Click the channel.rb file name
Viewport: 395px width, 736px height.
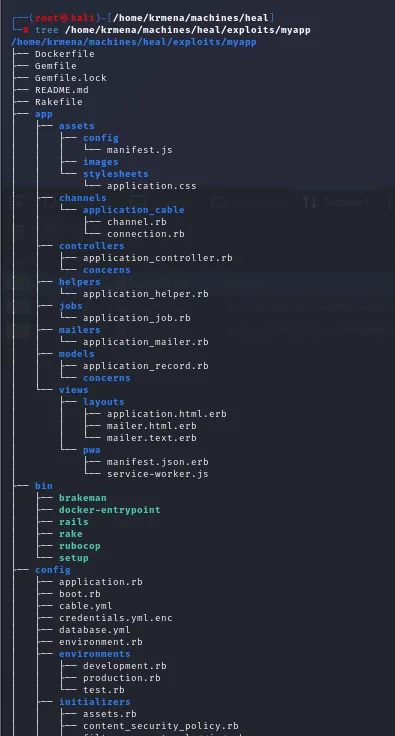click(x=137, y=222)
